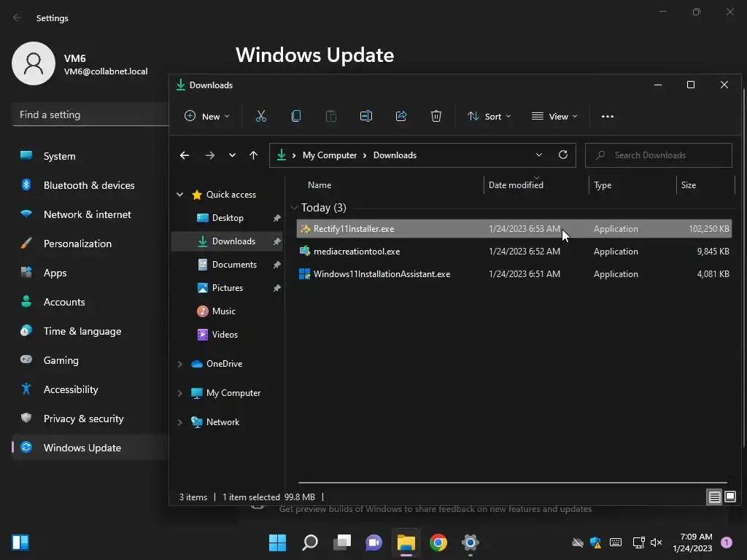The height and width of the screenshot is (560, 747).
Task: Collapse the Today (3) group
Action: click(294, 208)
